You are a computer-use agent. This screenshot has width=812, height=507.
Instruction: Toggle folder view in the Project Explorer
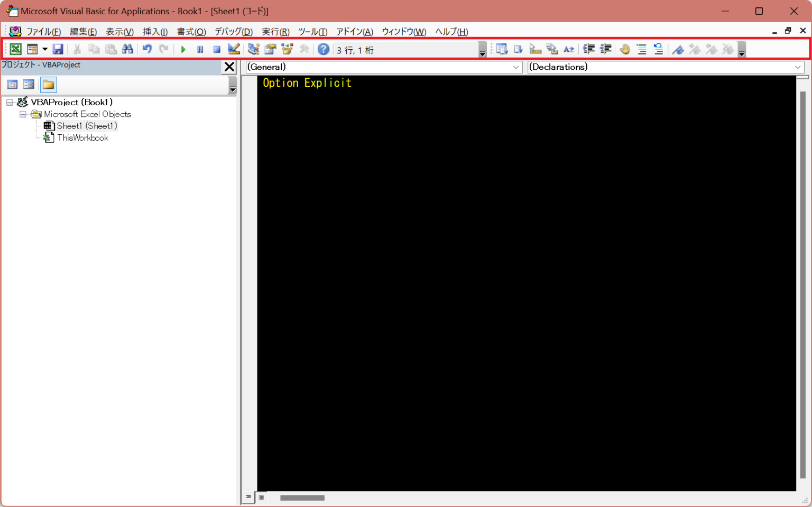tap(48, 84)
